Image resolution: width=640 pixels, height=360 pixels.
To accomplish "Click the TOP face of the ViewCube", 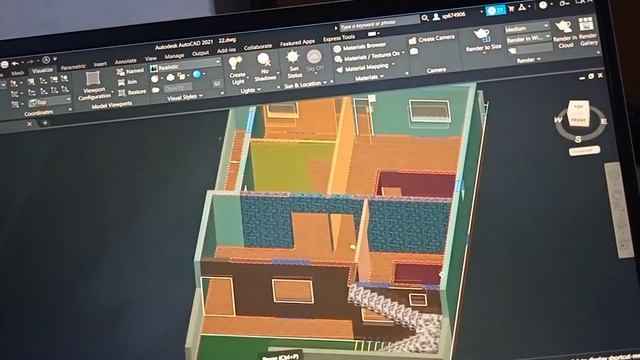I will (578, 107).
